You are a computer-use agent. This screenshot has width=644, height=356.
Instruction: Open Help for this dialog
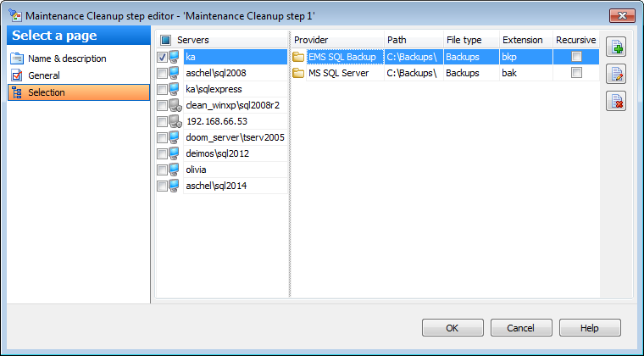point(590,328)
